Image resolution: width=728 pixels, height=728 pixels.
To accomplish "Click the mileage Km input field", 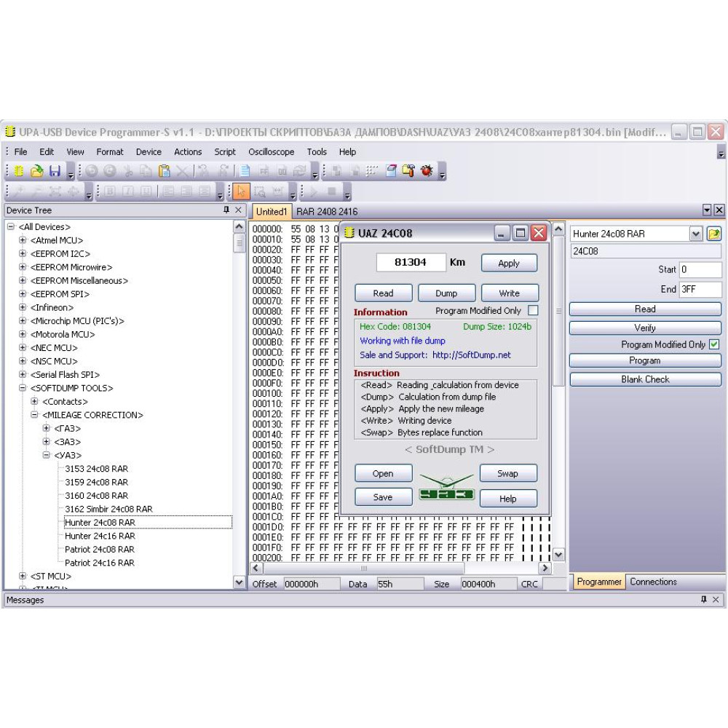I will point(411,262).
